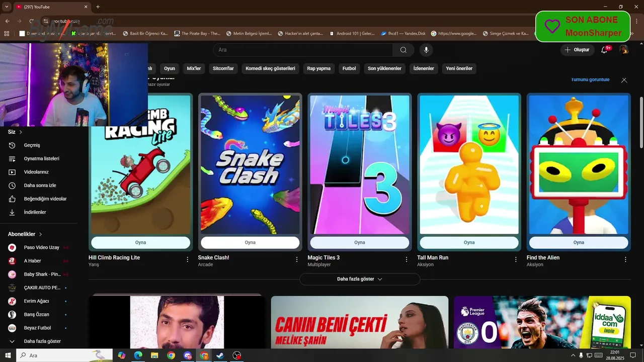Viewport: 644px width, 362px height.
Task: Play Hill Climb Racing Lite with Oyna
Action: [140, 242]
